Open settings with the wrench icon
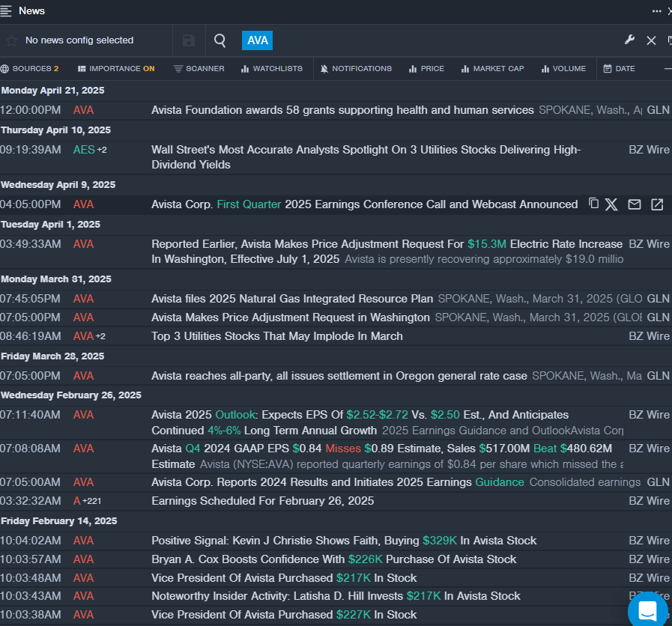Screen dimensions: 672x626 pyautogui.click(x=629, y=40)
